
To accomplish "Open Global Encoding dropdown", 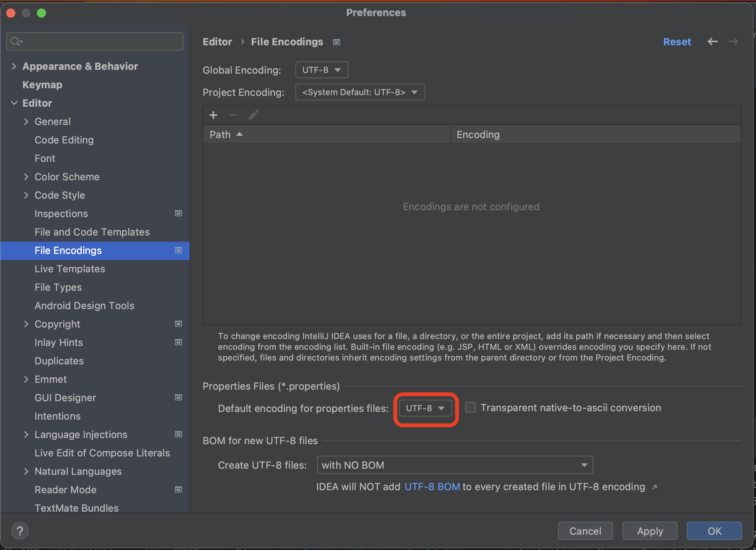I will [x=322, y=70].
